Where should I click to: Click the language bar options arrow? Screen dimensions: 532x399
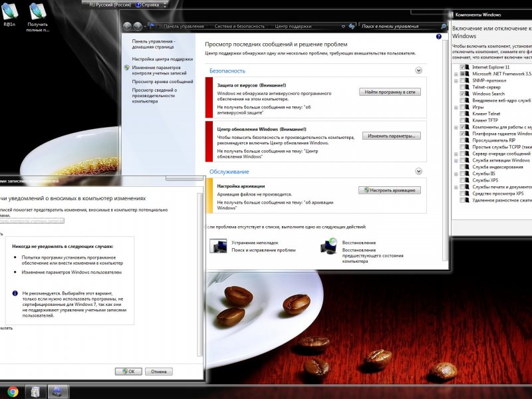(x=165, y=5)
